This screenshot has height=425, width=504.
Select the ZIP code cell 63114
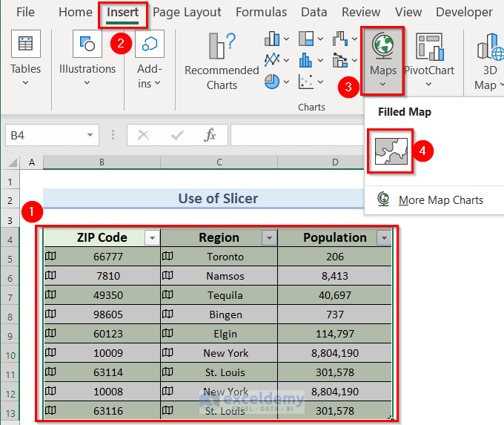[x=102, y=372]
